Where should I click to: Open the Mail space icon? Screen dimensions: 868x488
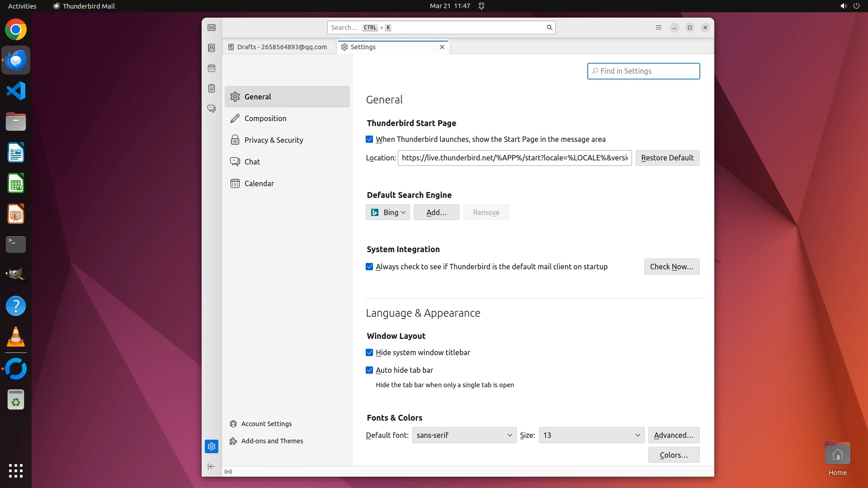[x=212, y=28]
